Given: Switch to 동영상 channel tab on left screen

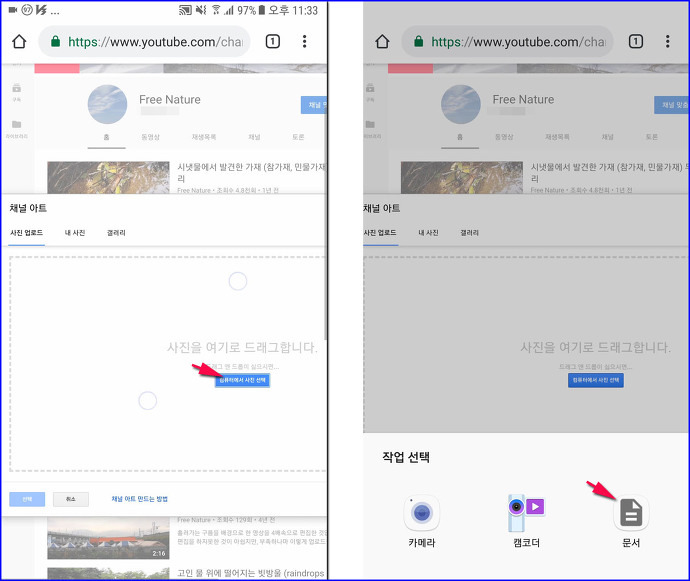Looking at the screenshot, I should tap(150, 137).
